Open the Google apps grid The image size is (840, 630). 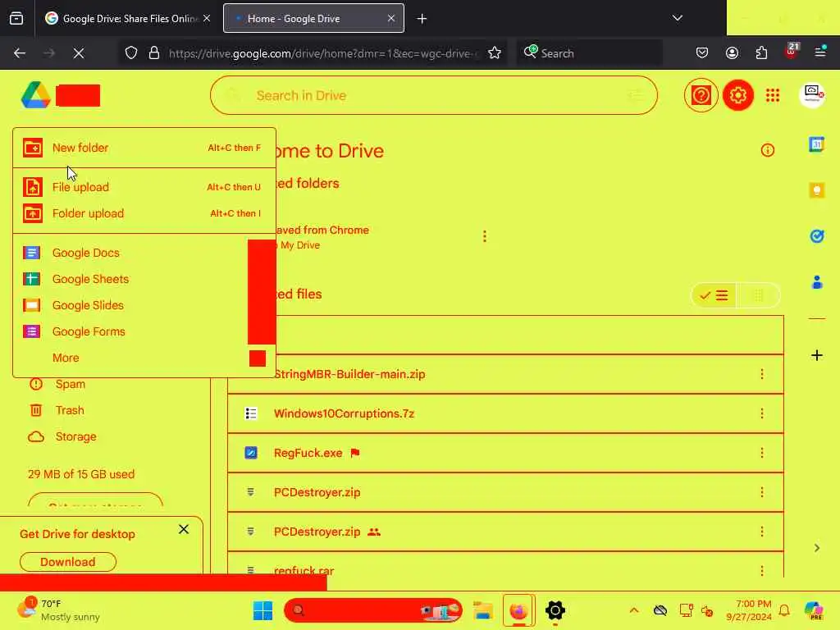coord(773,95)
